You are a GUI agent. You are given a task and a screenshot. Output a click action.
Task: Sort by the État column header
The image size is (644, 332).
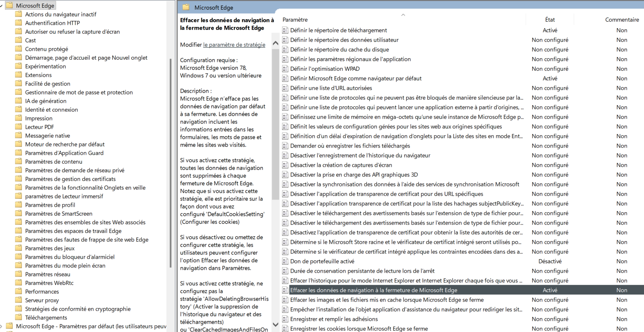(550, 20)
